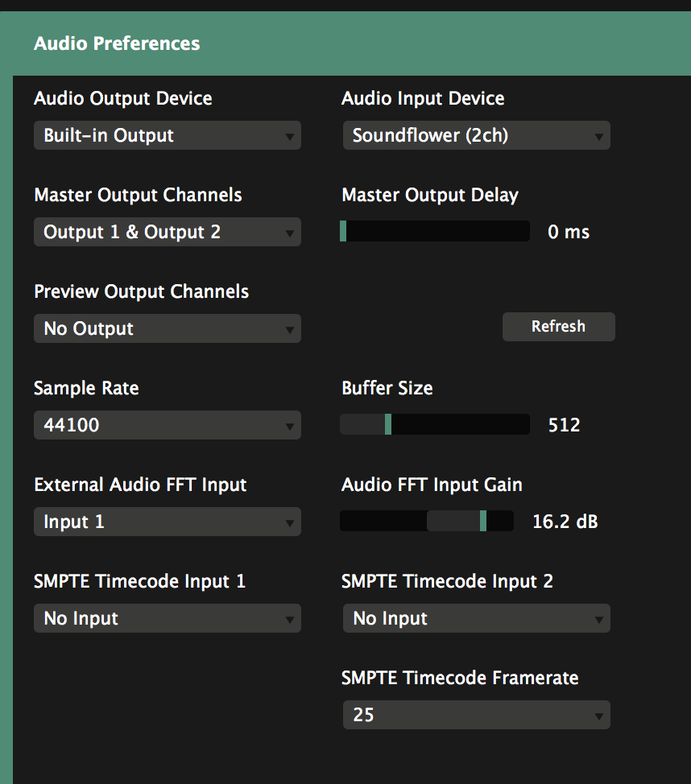Click the 0 ms delay value

[x=569, y=232]
